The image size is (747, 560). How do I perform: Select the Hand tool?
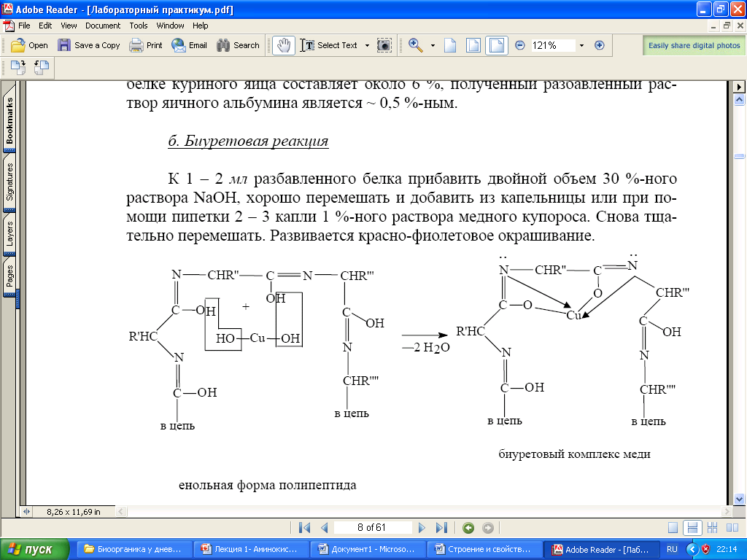(284, 45)
